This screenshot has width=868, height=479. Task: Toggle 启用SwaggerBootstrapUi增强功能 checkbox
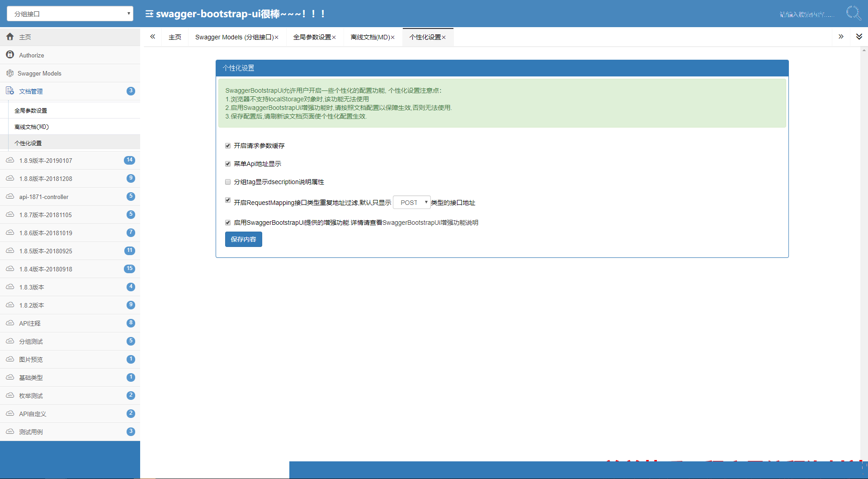(x=228, y=223)
